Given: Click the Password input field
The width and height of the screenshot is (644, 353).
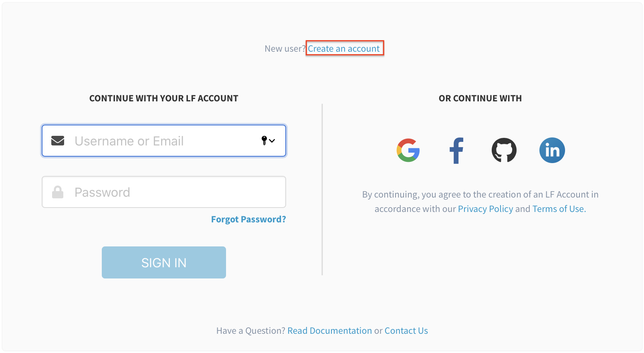Looking at the screenshot, I should pyautogui.click(x=160, y=192).
